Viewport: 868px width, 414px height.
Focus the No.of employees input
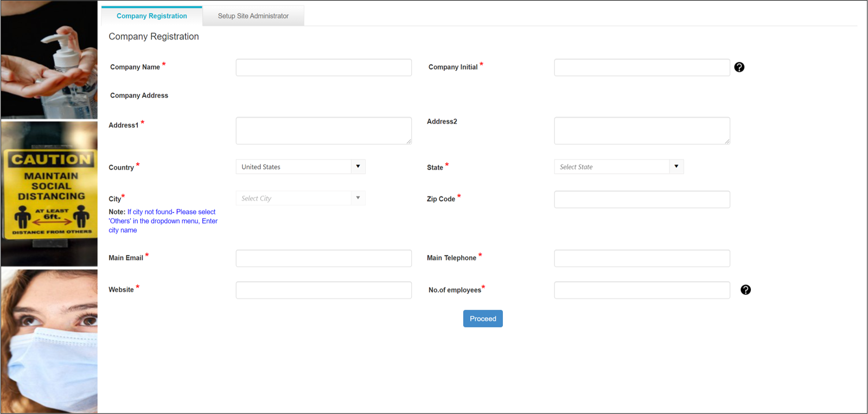[642, 290]
